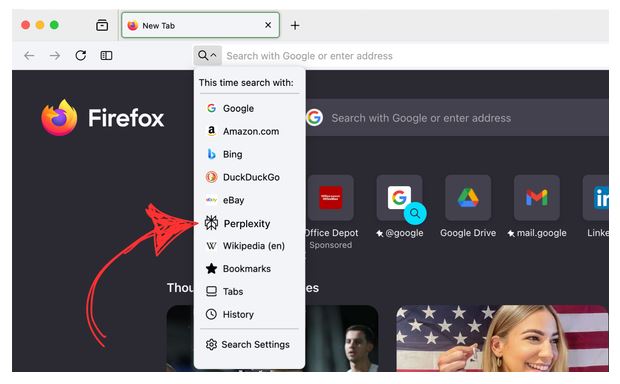Toggle the sidebar panel icon
Image resolution: width=620 pixels, height=384 pixels.
click(106, 55)
